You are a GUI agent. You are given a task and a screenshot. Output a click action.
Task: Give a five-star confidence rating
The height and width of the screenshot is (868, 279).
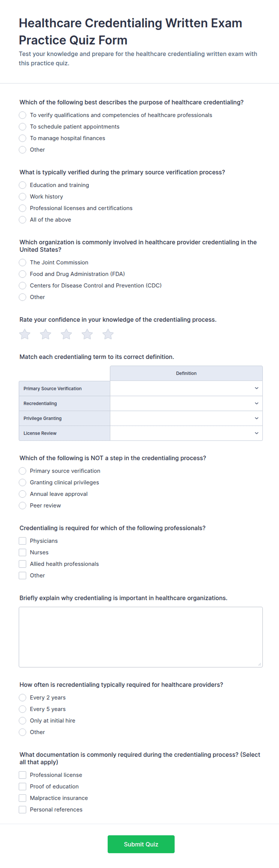[x=108, y=334]
